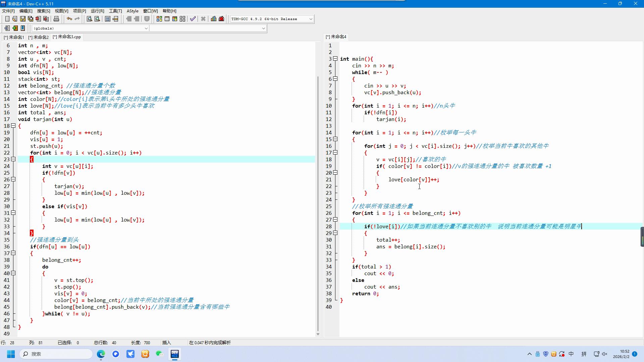
Task: Open the WeChat taskbar icon
Action: 159,354
